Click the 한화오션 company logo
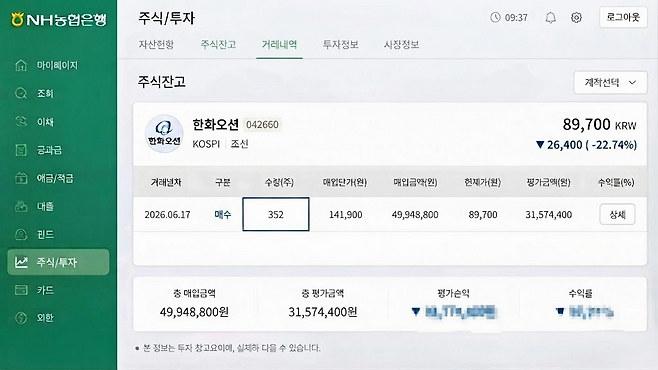The width and height of the screenshot is (658, 370). point(164,134)
